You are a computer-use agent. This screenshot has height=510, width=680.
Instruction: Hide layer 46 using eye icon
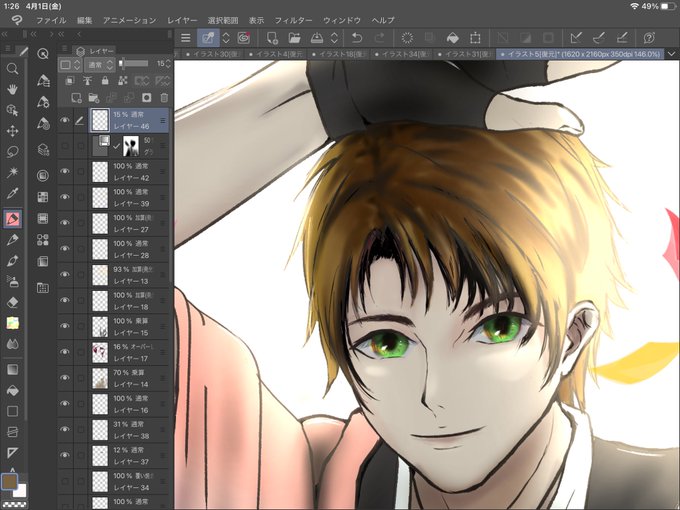click(x=65, y=120)
